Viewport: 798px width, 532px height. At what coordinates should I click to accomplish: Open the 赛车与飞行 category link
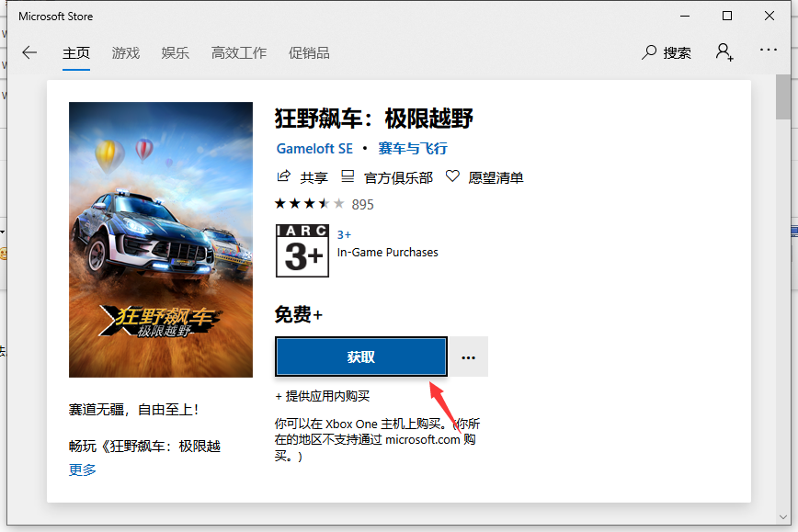(412, 148)
